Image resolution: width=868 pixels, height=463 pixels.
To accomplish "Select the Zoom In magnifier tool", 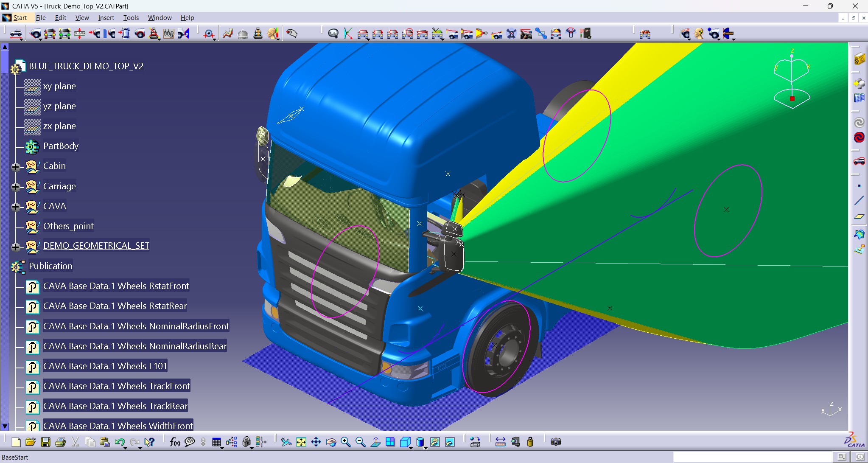I will 346,442.
